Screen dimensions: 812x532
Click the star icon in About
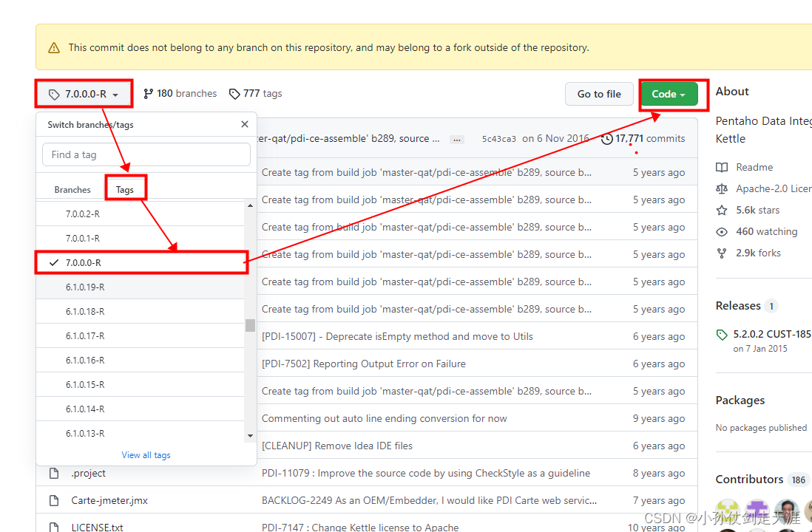(x=722, y=210)
